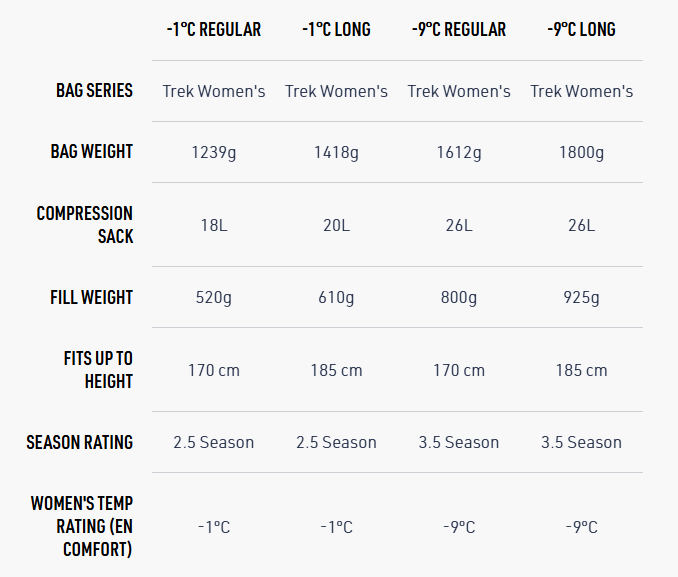Select the 1418g bag weight cell
This screenshot has height=577, width=678.
(336, 153)
